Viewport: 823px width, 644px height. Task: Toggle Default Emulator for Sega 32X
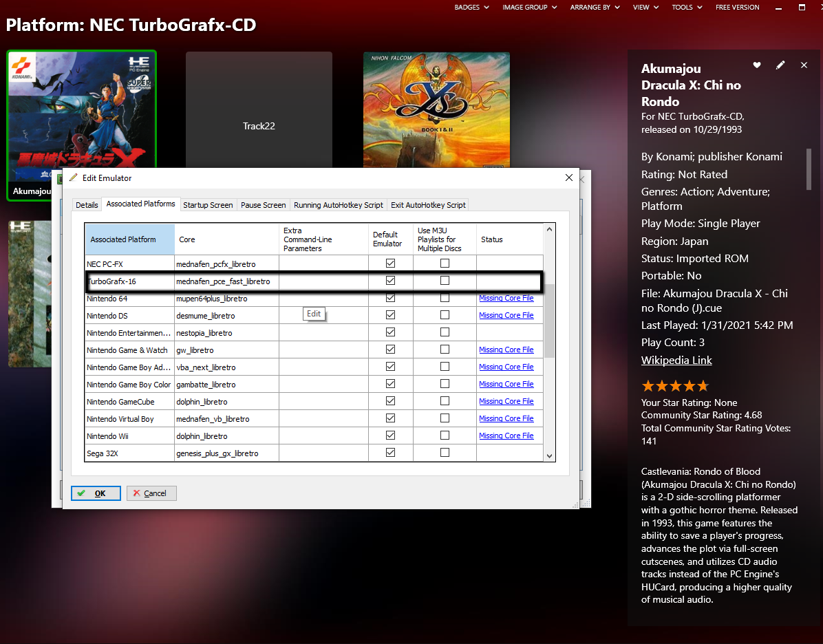point(390,453)
